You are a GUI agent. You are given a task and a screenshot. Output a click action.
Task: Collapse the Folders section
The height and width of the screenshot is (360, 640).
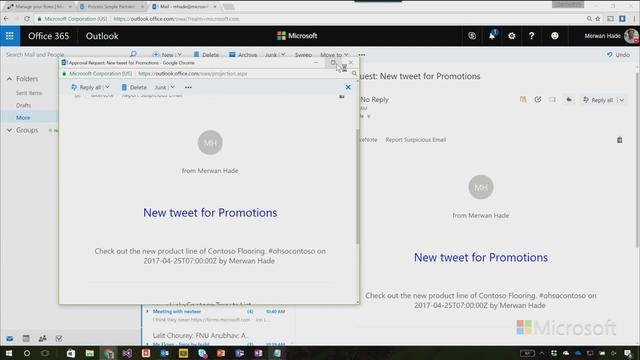click(x=9, y=79)
